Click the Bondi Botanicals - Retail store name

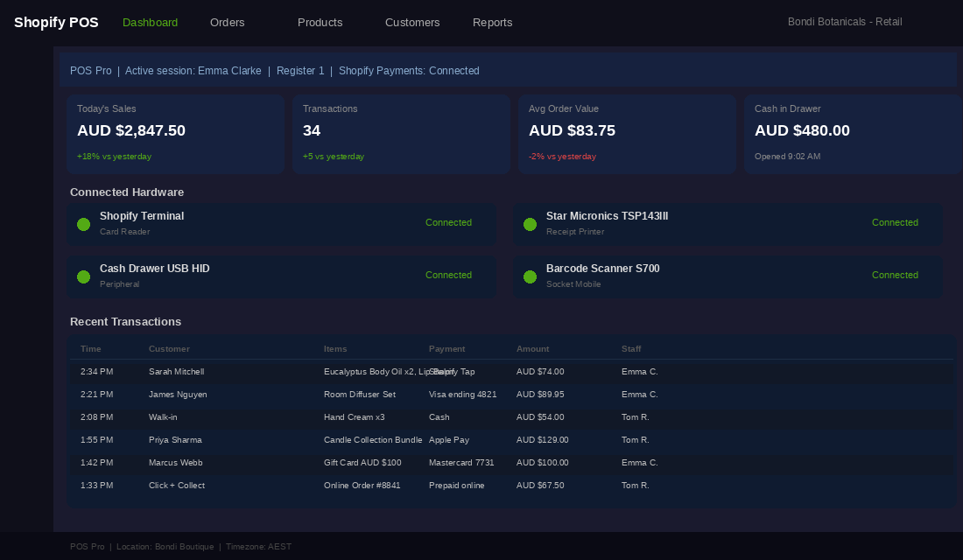coord(845,22)
